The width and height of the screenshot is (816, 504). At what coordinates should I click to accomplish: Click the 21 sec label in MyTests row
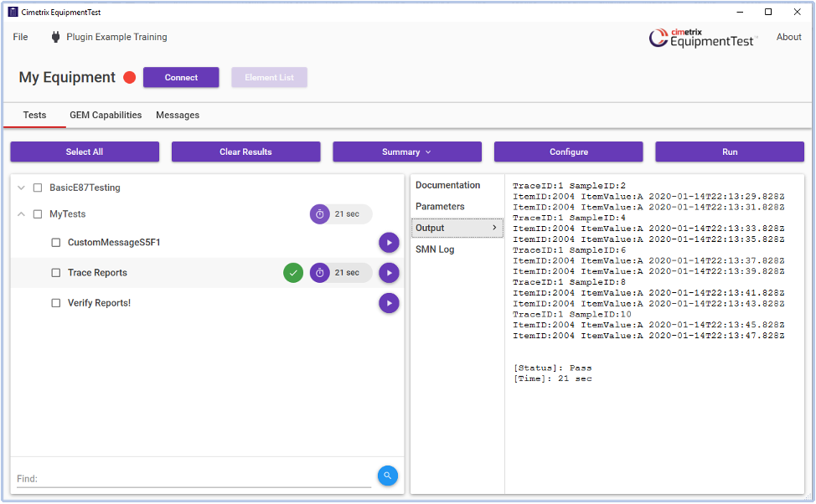point(347,214)
